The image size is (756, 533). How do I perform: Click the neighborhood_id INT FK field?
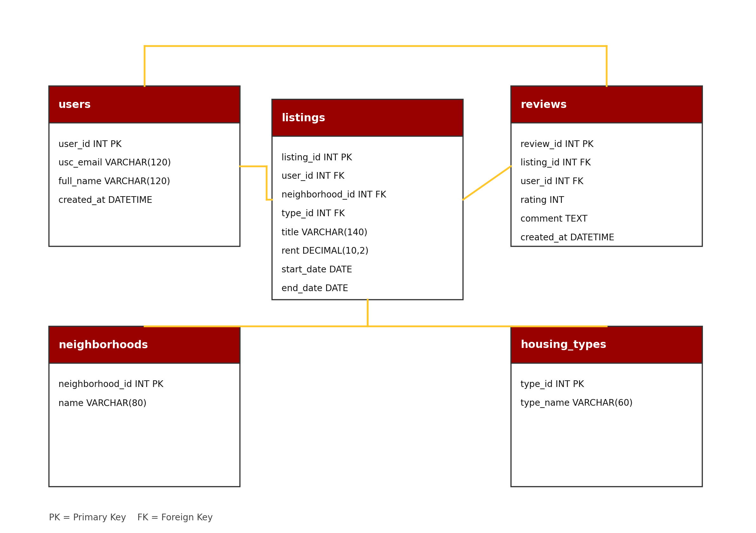(x=334, y=195)
